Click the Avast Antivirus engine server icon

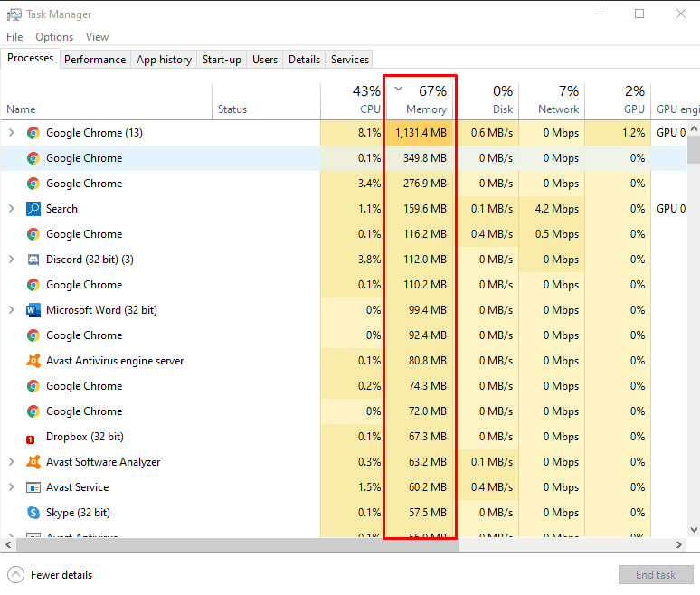[33, 361]
